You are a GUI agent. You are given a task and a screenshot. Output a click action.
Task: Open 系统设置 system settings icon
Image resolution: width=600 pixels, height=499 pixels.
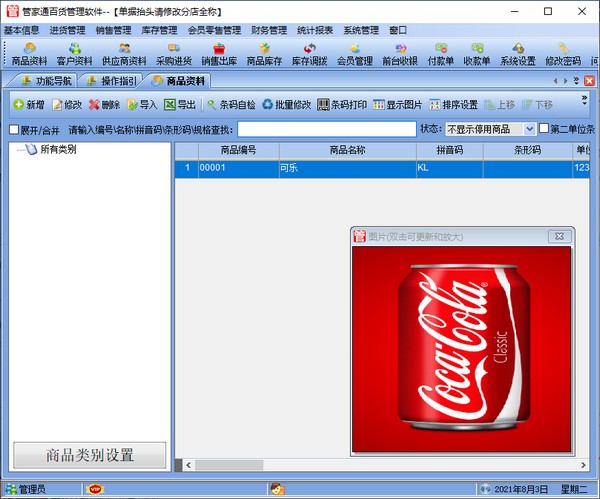(x=518, y=54)
